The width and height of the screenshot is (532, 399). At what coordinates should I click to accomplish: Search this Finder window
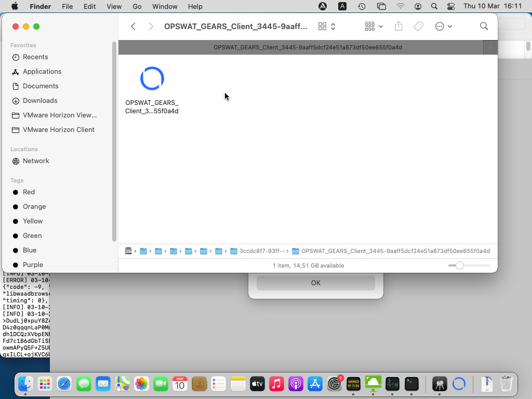[484, 26]
